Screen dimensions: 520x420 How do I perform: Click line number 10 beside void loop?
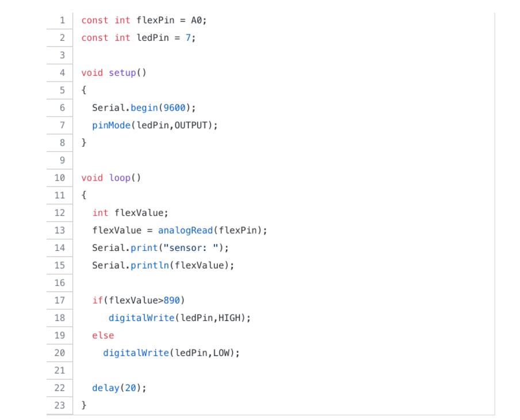point(60,178)
